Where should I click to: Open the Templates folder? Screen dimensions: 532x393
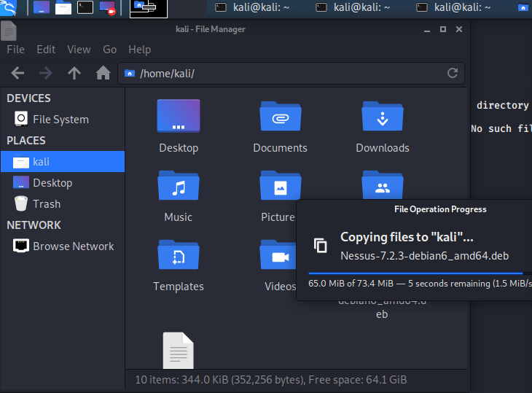(x=178, y=256)
